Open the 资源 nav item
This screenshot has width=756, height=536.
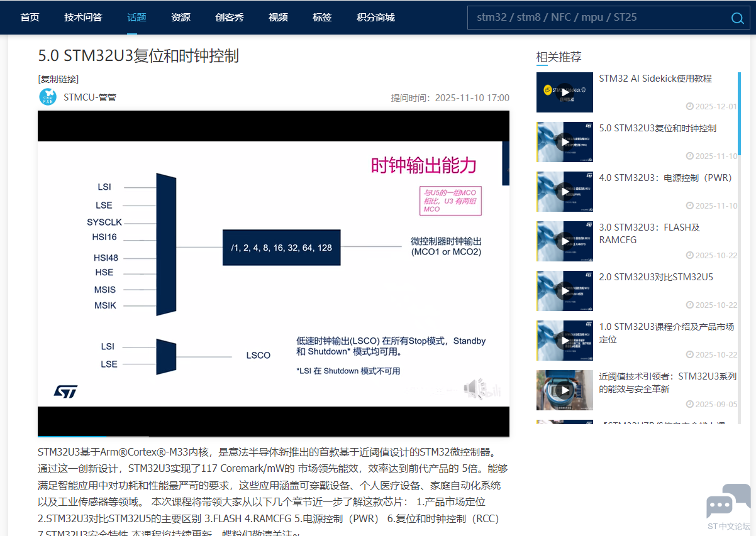click(x=181, y=18)
